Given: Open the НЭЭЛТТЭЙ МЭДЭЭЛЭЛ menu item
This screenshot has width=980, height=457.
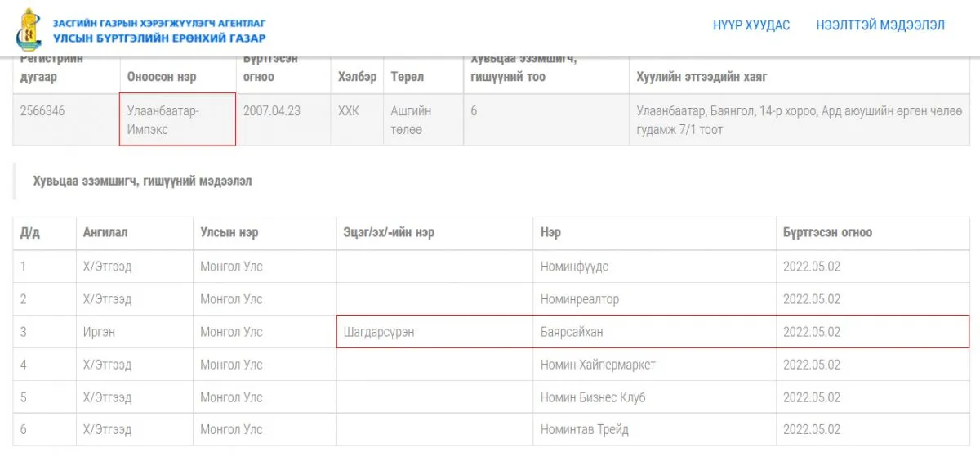Looking at the screenshot, I should [880, 25].
